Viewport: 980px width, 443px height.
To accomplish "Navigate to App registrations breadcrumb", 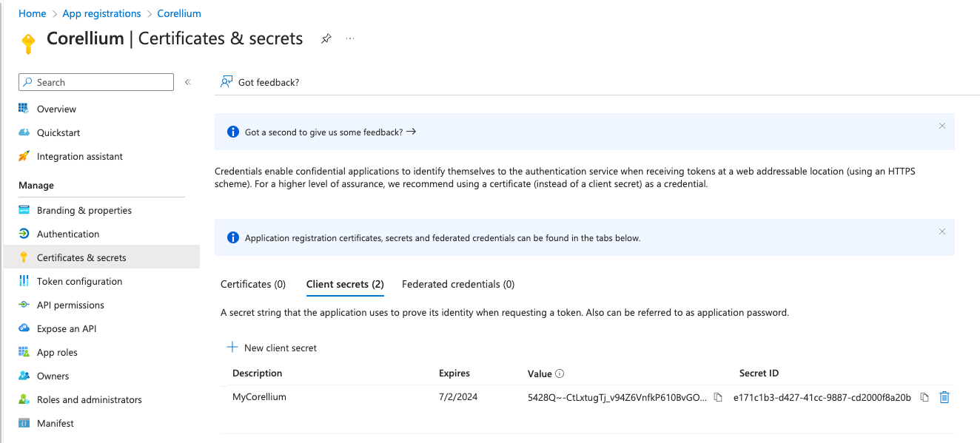I will tap(101, 13).
